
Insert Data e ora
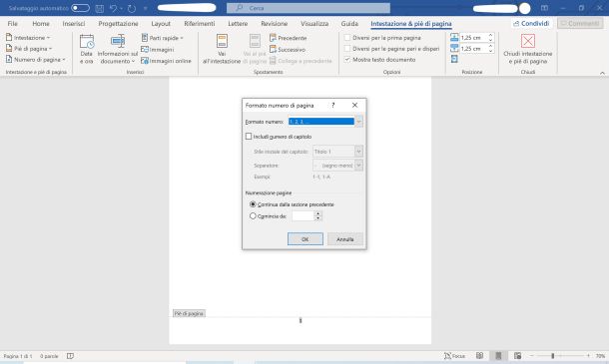[87, 49]
